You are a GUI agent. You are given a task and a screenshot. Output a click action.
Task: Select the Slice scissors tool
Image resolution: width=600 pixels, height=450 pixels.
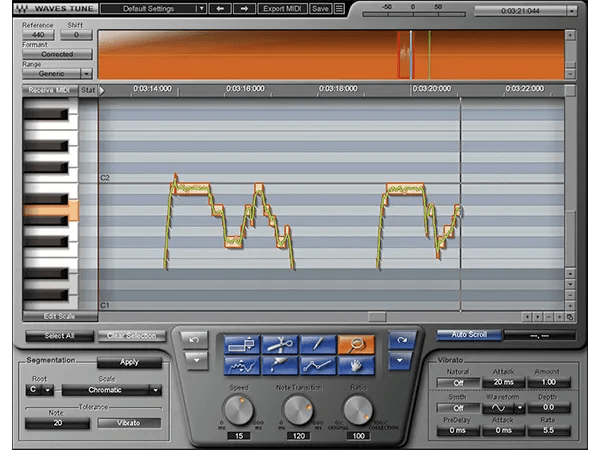[280, 344]
